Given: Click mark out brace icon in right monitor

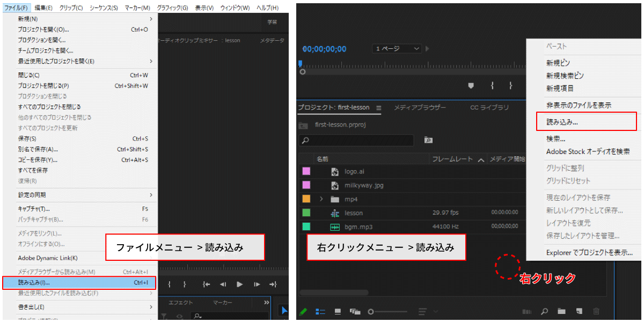Looking at the screenshot, I should (x=510, y=85).
